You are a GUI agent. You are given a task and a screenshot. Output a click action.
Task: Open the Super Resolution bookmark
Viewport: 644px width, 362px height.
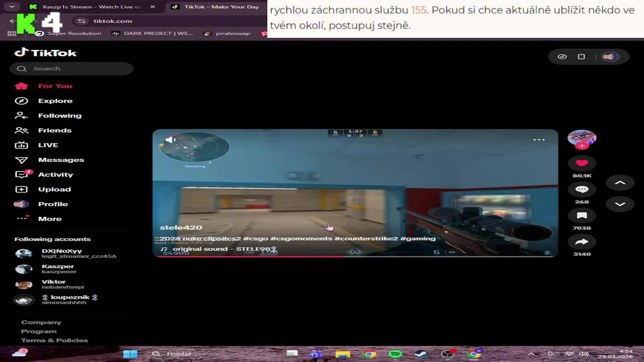[x=68, y=34]
